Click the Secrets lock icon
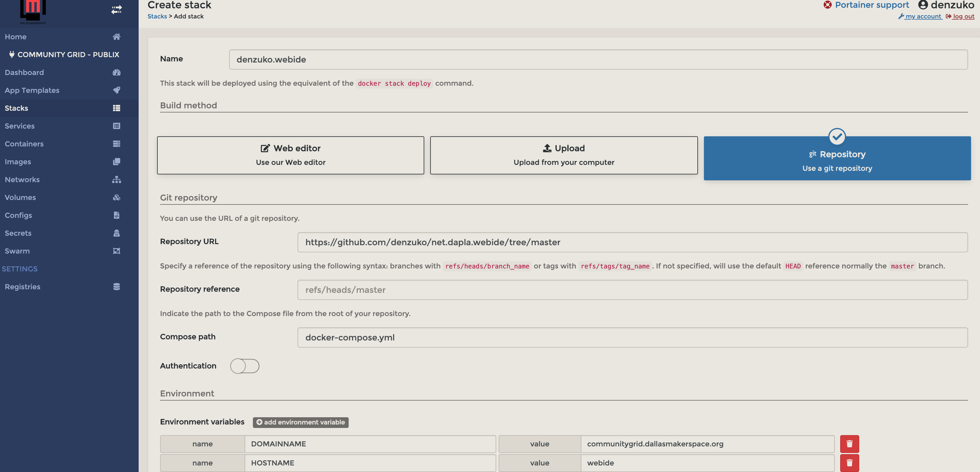Viewport: 980px width, 472px height. tap(116, 233)
